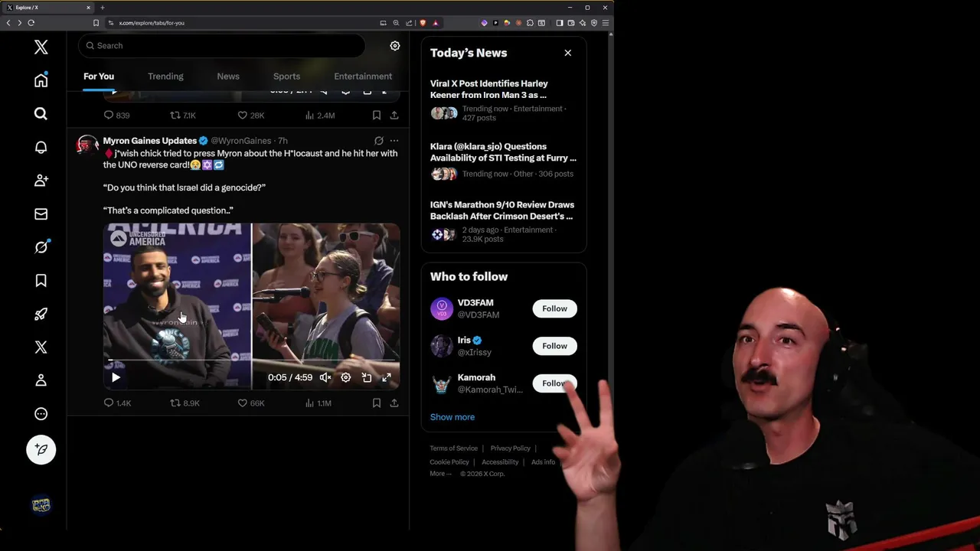Image resolution: width=980 pixels, height=551 pixels.
Task: Switch to the Entertainment tab
Action: tap(363, 77)
